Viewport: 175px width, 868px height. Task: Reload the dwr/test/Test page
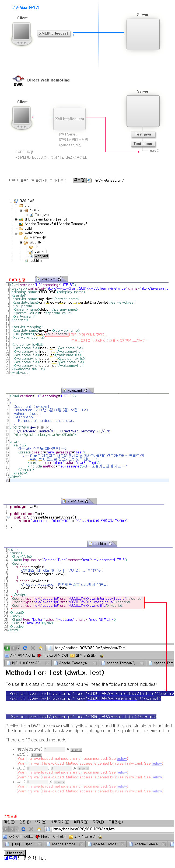tap(25, 648)
